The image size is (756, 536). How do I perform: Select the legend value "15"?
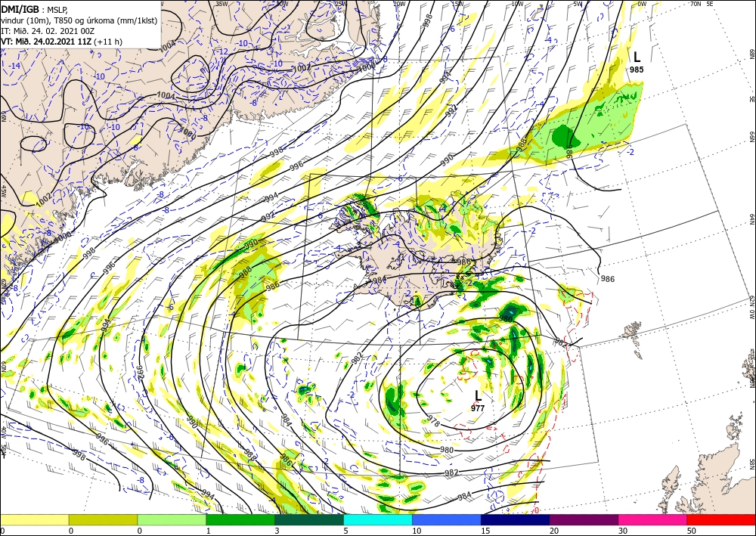click(x=485, y=531)
